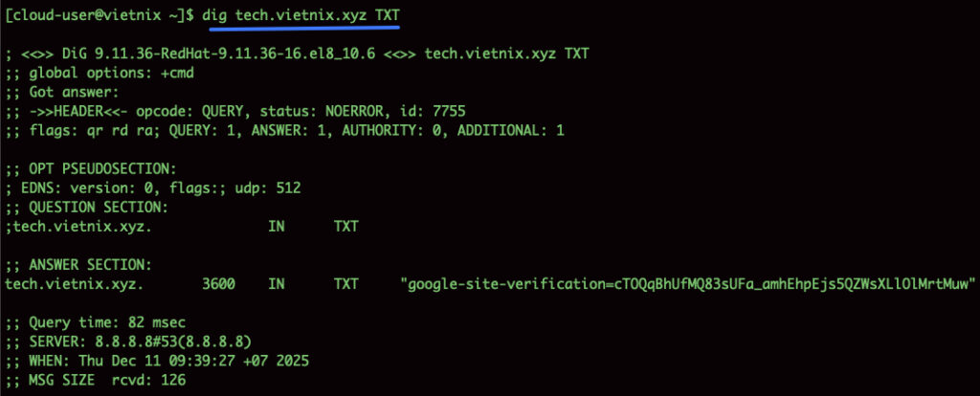Click the DiG 9.11.36-RedHat version line
The width and height of the screenshot is (980, 396).
(x=297, y=53)
